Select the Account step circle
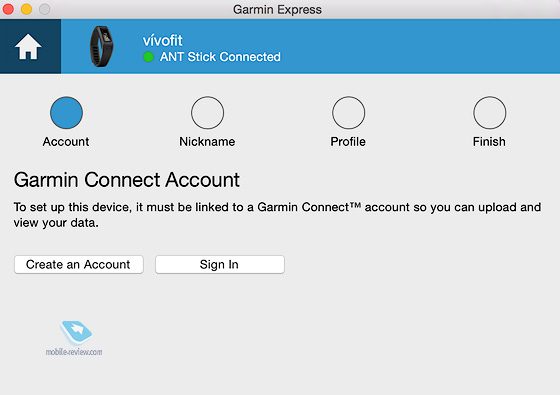The height and width of the screenshot is (395, 560). 66,112
